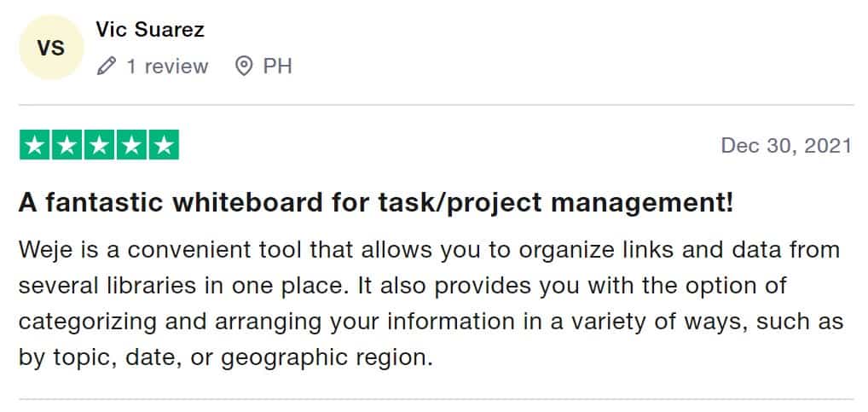
Task: Select the fifth green rating star
Action: [164, 145]
